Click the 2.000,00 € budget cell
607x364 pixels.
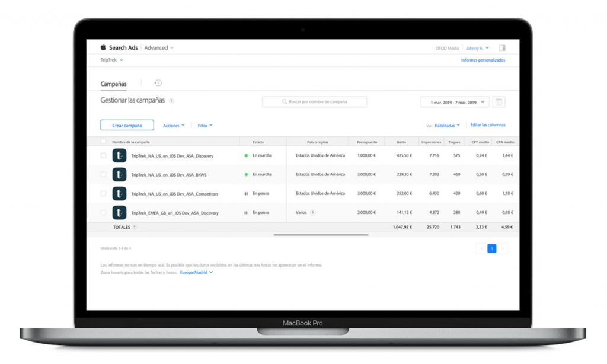pyautogui.click(x=366, y=213)
